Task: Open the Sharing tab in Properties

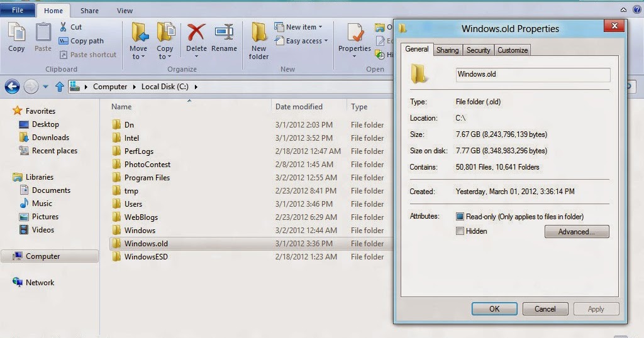Action: click(447, 50)
